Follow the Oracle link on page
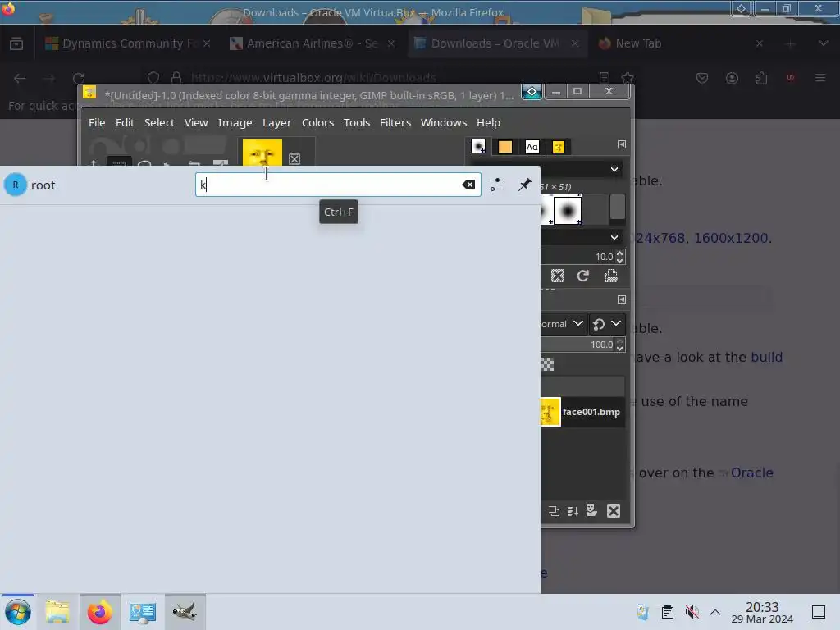Viewport: 840px width, 630px height. [x=751, y=473]
